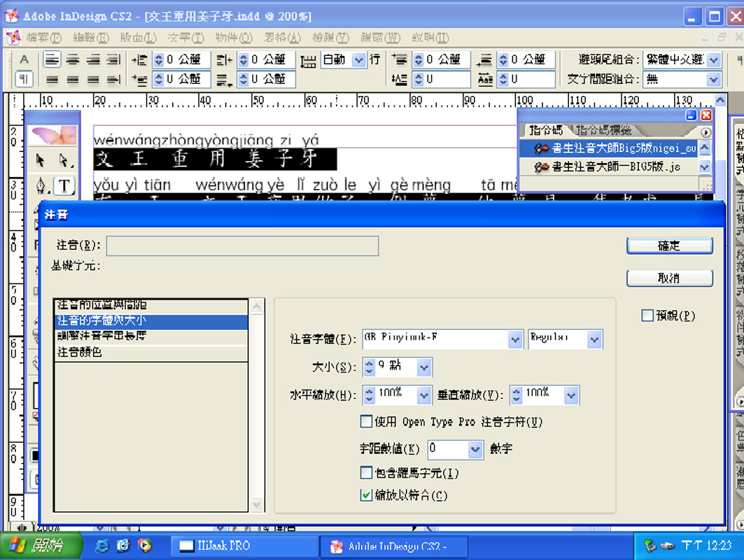Click the Windows 開始 start button
The height and width of the screenshot is (560, 744).
click(x=41, y=546)
